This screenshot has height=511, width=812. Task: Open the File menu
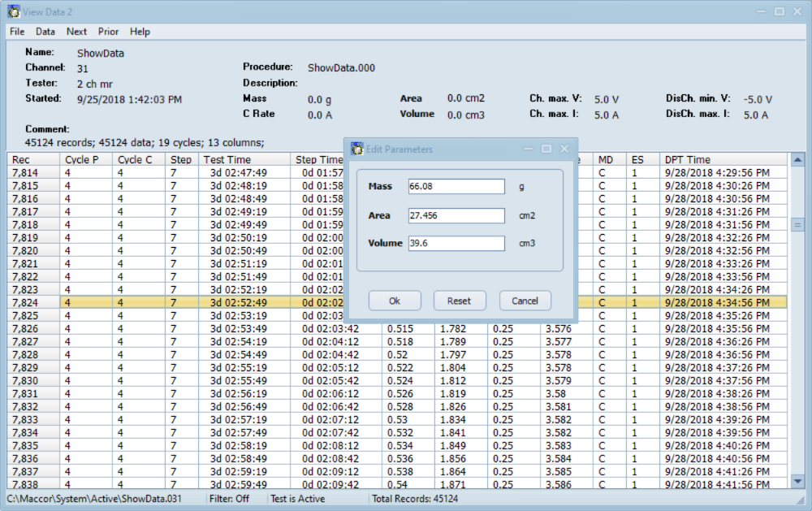(x=17, y=32)
